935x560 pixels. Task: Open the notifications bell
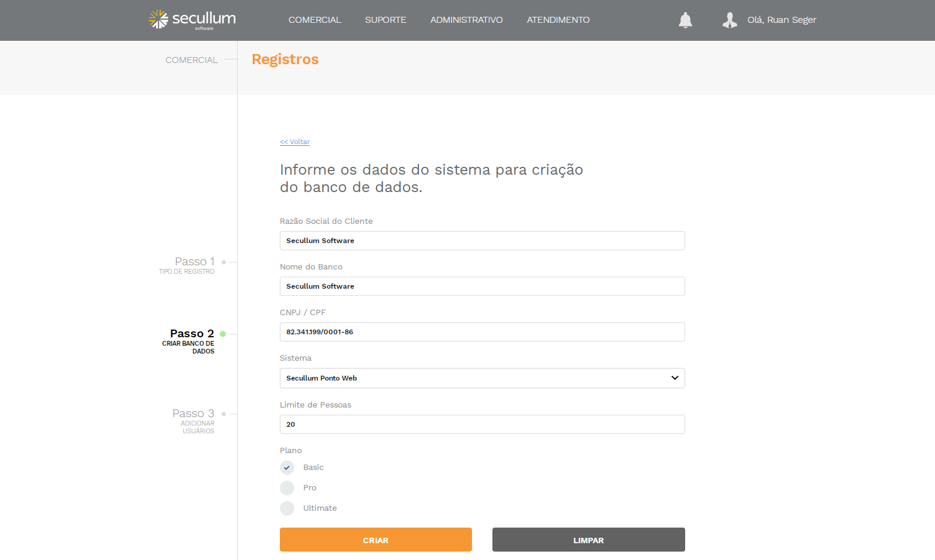[685, 20]
